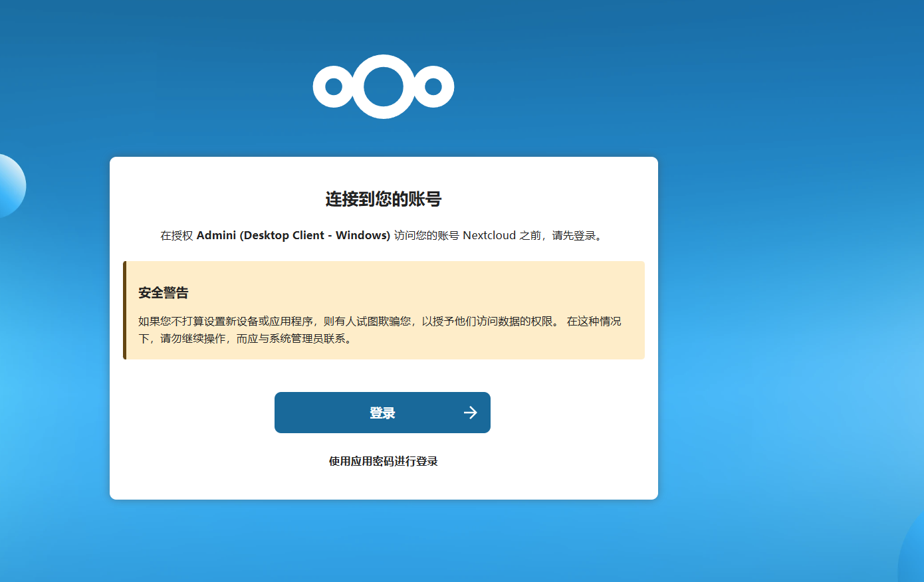Click the warning paragraph starting with 如果您不打算
This screenshot has height=582, width=924.
tap(346, 321)
